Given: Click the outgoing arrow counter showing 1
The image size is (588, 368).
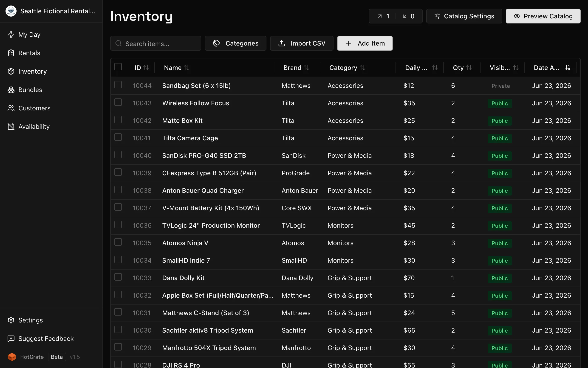Looking at the screenshot, I should (384, 16).
